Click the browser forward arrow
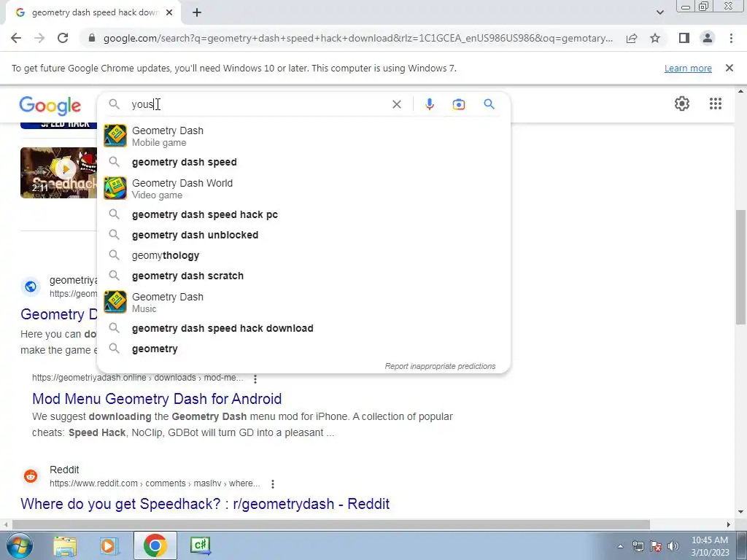The width and height of the screenshot is (747, 560). click(x=39, y=38)
